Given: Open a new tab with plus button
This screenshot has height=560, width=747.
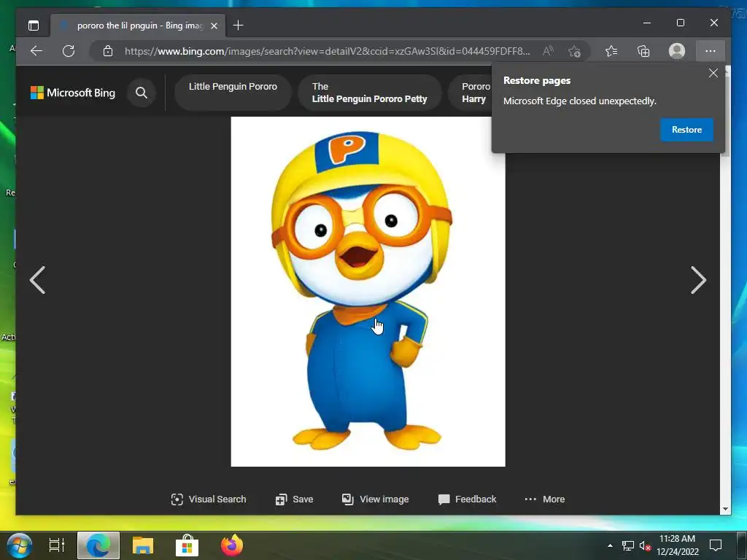Looking at the screenshot, I should point(239,26).
